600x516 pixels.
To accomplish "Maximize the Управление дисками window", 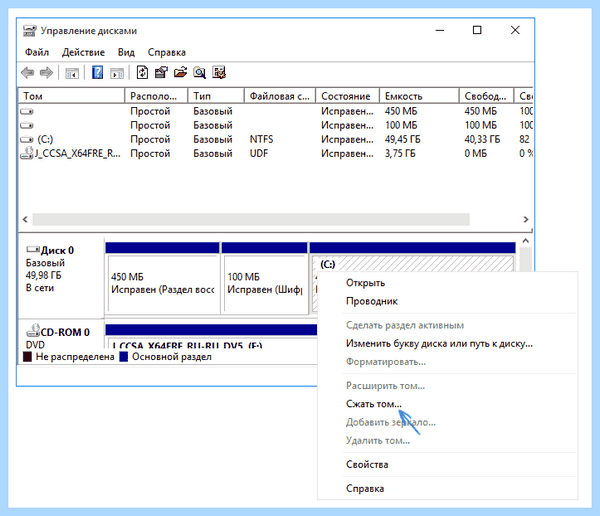I will click(477, 30).
